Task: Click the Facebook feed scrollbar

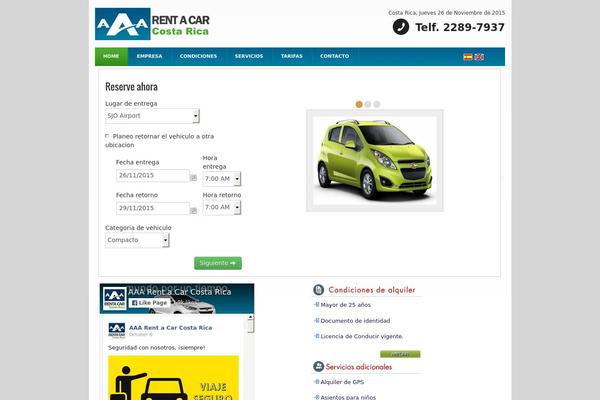Action: pyautogui.click(x=251, y=357)
